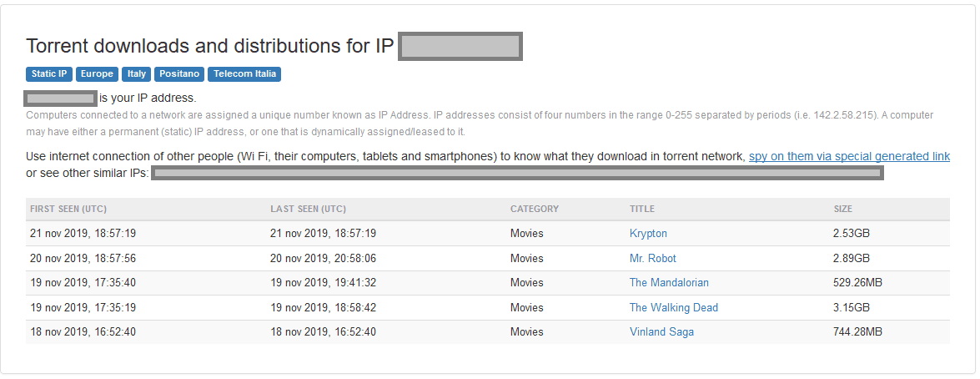This screenshot has height=379, width=980.
Task: Open the Positano location tag
Action: (179, 74)
